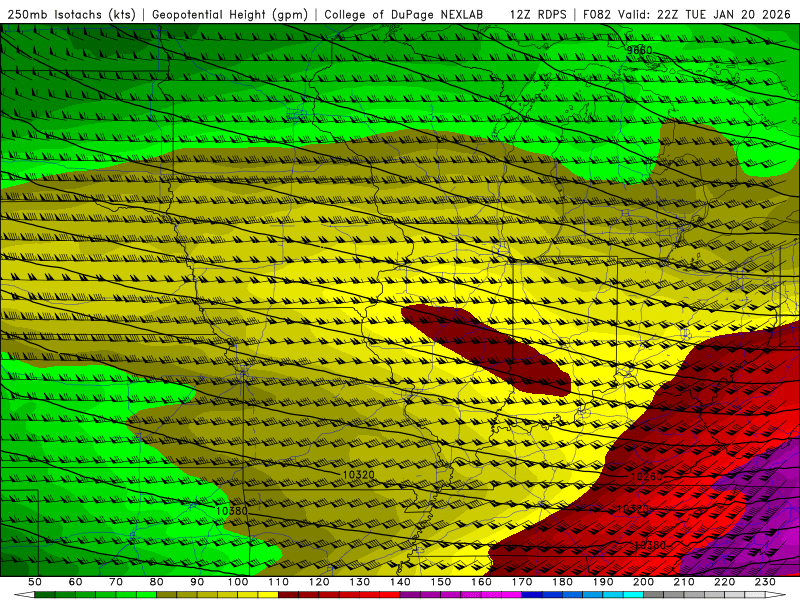
Task: Click the colorbar value 120
Action: [319, 582]
